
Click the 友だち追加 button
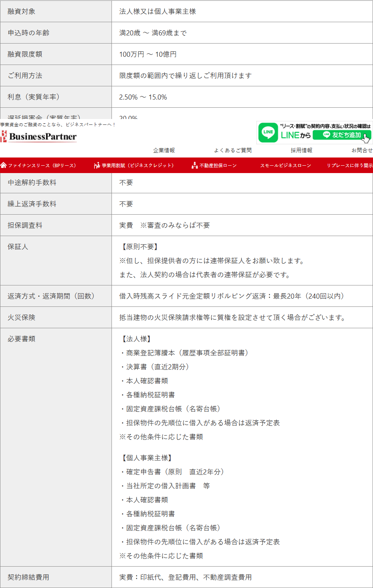(x=342, y=135)
